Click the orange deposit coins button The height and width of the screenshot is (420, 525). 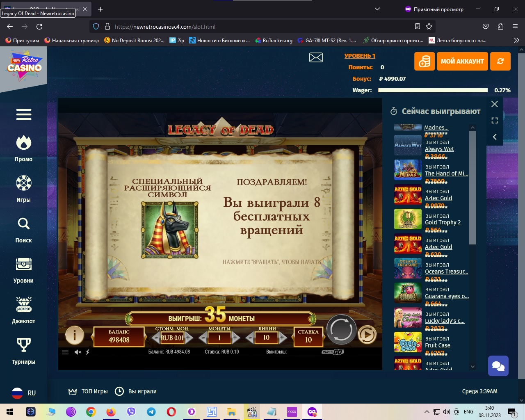(x=425, y=61)
